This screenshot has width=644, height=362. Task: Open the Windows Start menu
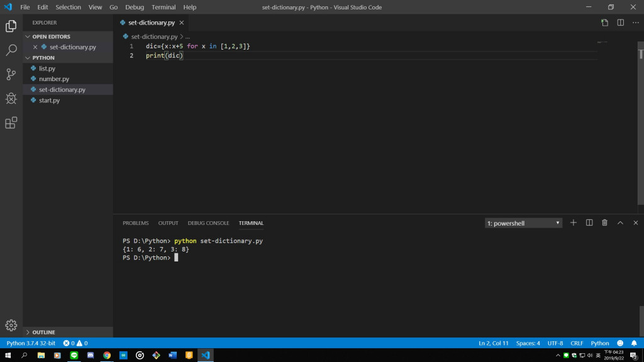click(8, 355)
